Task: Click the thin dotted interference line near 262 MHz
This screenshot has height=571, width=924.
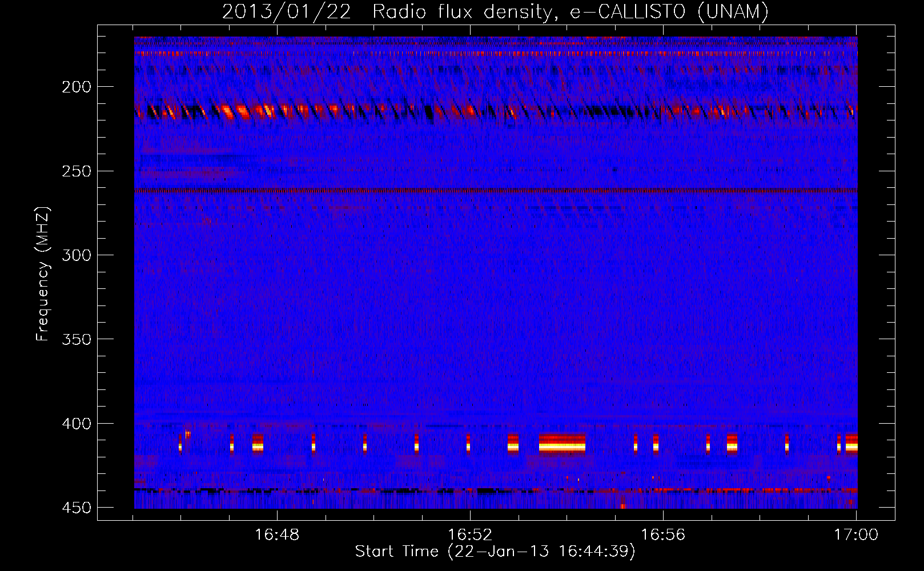Action: point(496,191)
